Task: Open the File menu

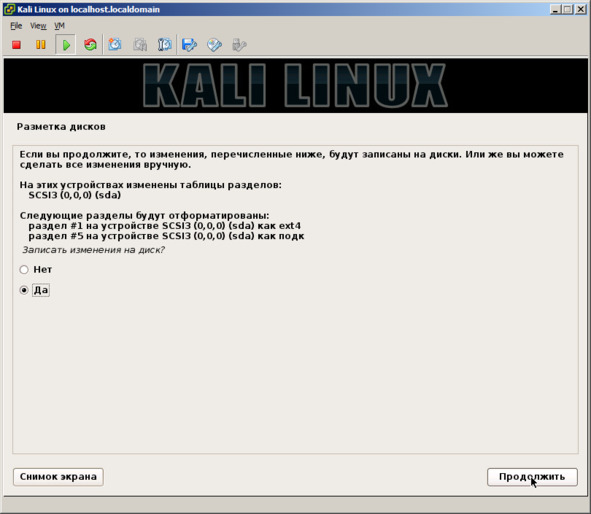Action: [x=16, y=26]
